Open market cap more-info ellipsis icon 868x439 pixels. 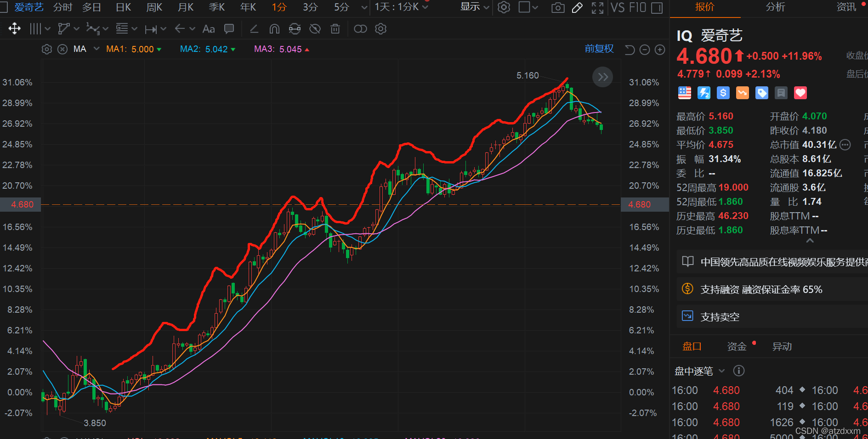pos(845,145)
